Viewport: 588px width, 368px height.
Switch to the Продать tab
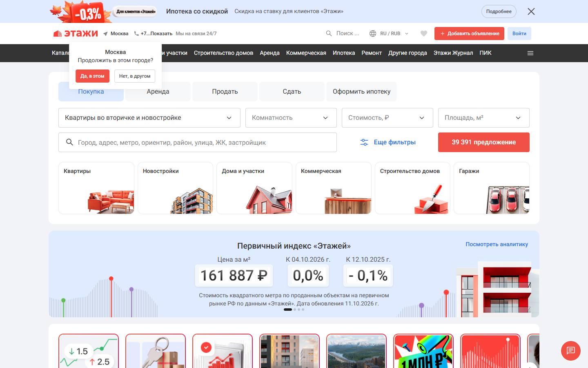point(225,92)
